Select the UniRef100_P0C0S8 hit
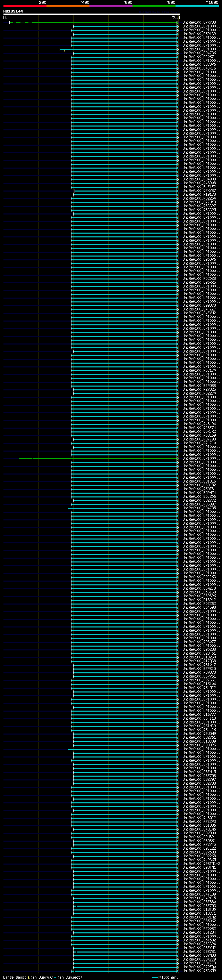The width and height of the screenshot is (222, 980). pos(199,278)
